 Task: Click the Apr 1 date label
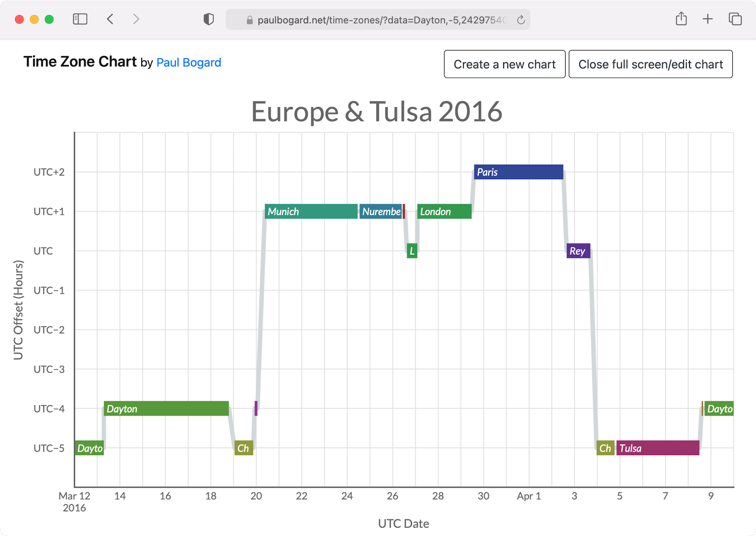(529, 496)
